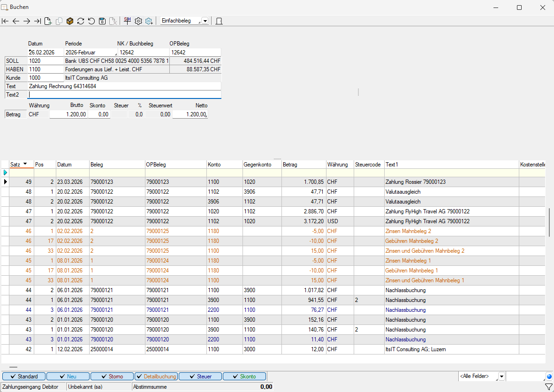Open the Einfachbeleg type dropdown
This screenshot has width=554, height=392.
[205, 21]
